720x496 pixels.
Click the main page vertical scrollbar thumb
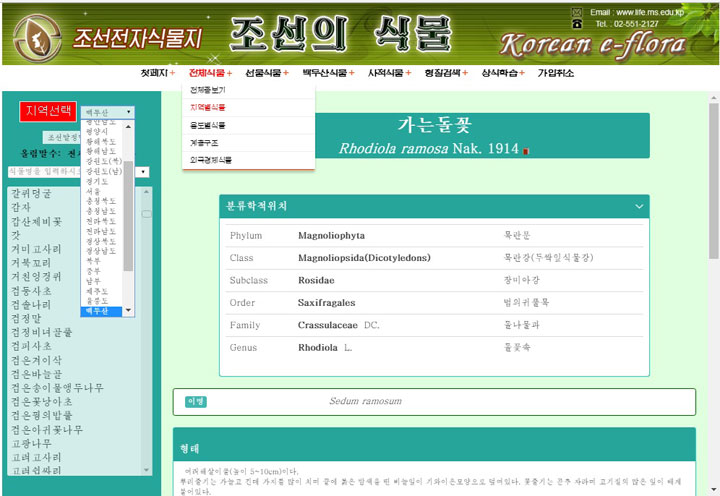(x=714, y=181)
